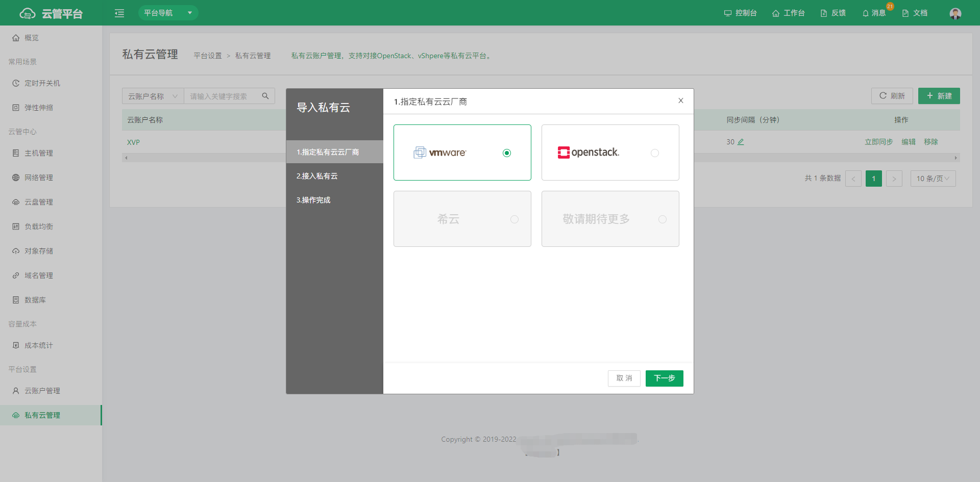Click the edit pencil next to 30

tap(741, 142)
